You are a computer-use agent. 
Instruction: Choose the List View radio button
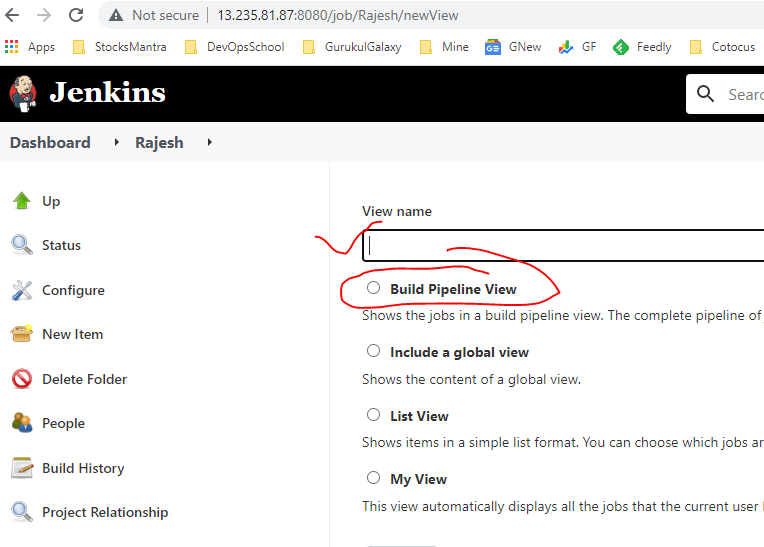click(x=373, y=415)
